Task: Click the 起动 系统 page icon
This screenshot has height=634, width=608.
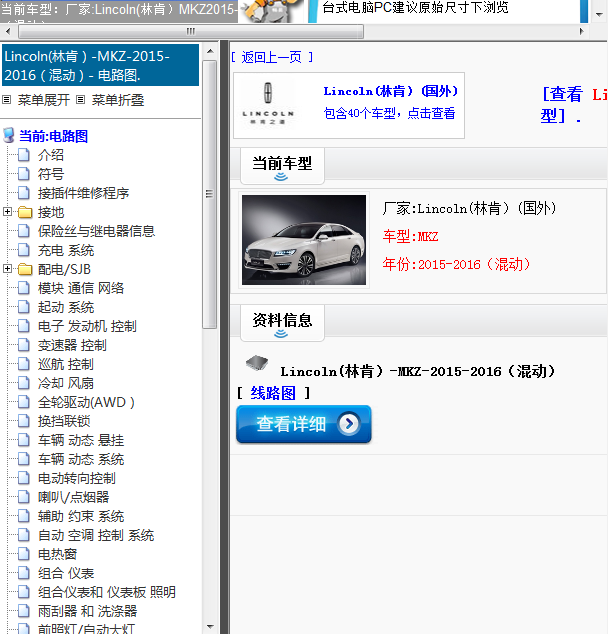Action: [x=24, y=306]
